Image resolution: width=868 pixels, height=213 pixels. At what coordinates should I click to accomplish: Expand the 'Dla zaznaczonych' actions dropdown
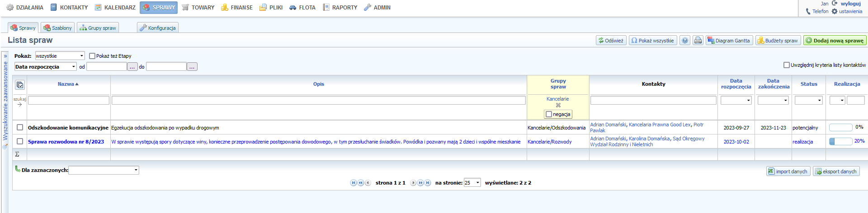coord(104,170)
